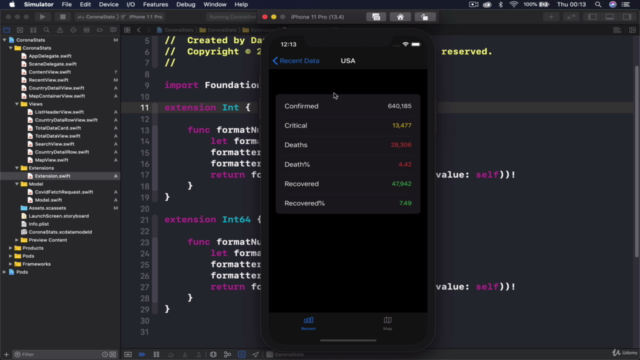Collapse the CoronaStats group folder
This screenshot has width=640, height=360.
(x=11, y=48)
